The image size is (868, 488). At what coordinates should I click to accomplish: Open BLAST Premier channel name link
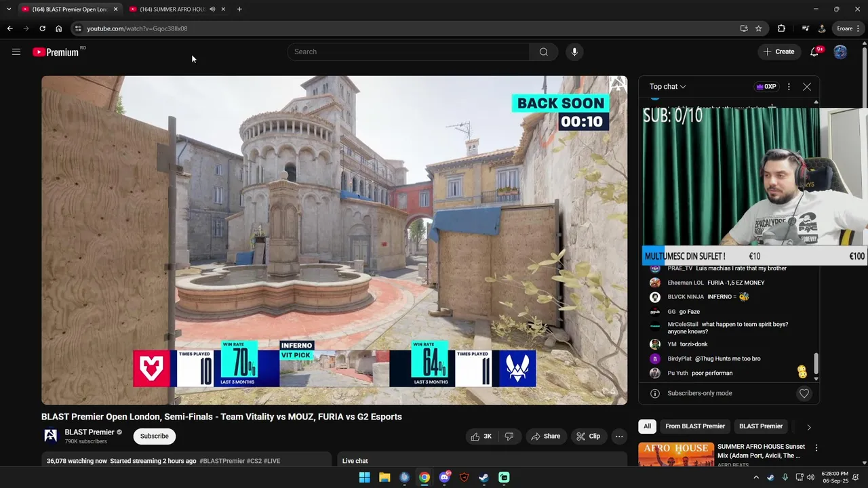click(x=90, y=432)
